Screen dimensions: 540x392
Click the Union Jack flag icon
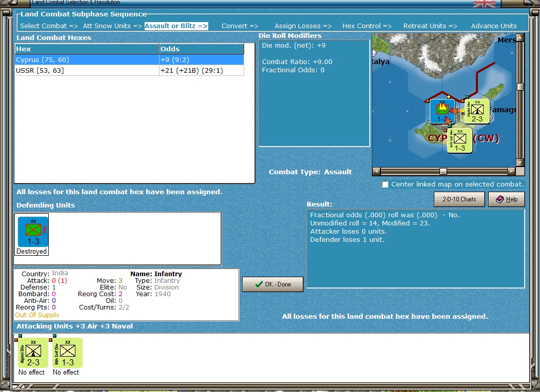click(x=484, y=4)
